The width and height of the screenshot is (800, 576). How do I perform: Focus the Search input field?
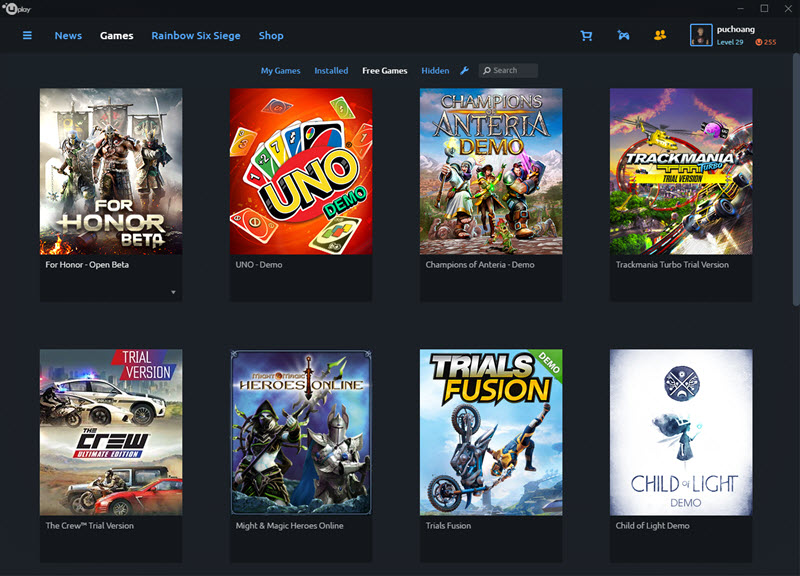tap(508, 70)
